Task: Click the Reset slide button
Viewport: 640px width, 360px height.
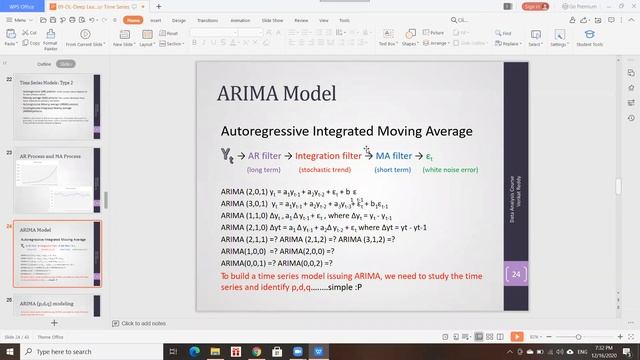Action: pyautogui.click(x=169, y=33)
